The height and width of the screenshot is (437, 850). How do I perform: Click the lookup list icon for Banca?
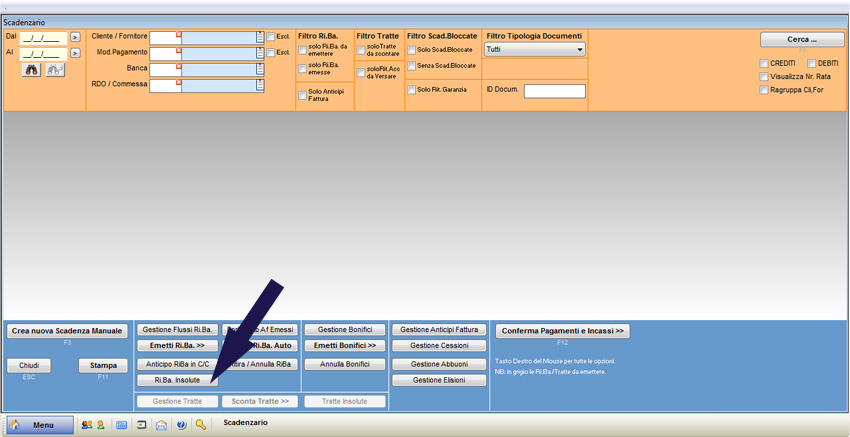click(x=260, y=69)
